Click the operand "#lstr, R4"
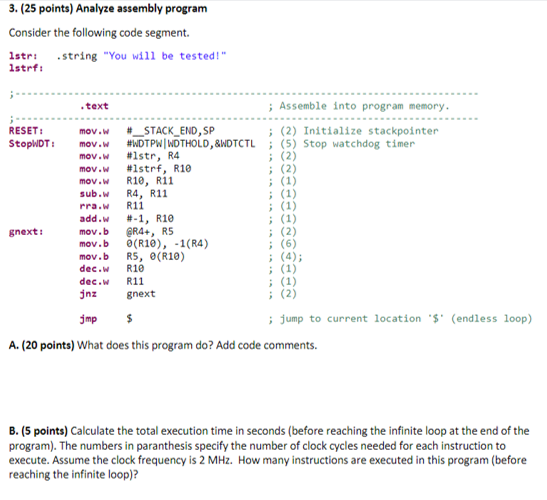This screenshot has width=547, height=500. point(153,156)
